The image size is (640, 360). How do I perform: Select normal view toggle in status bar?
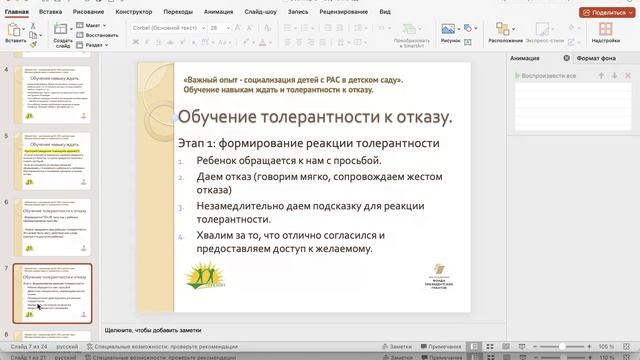[474, 347]
